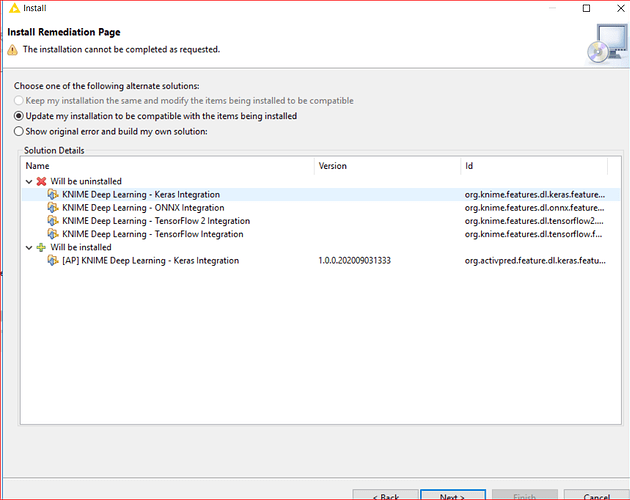Click the disabled Finish button
The image size is (630, 500).
pyautogui.click(x=525, y=495)
